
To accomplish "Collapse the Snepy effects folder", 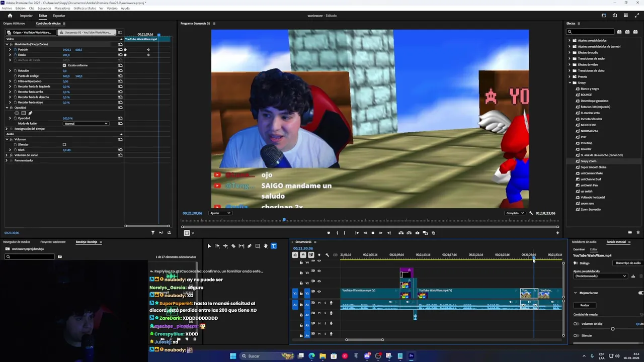I will coord(570,82).
